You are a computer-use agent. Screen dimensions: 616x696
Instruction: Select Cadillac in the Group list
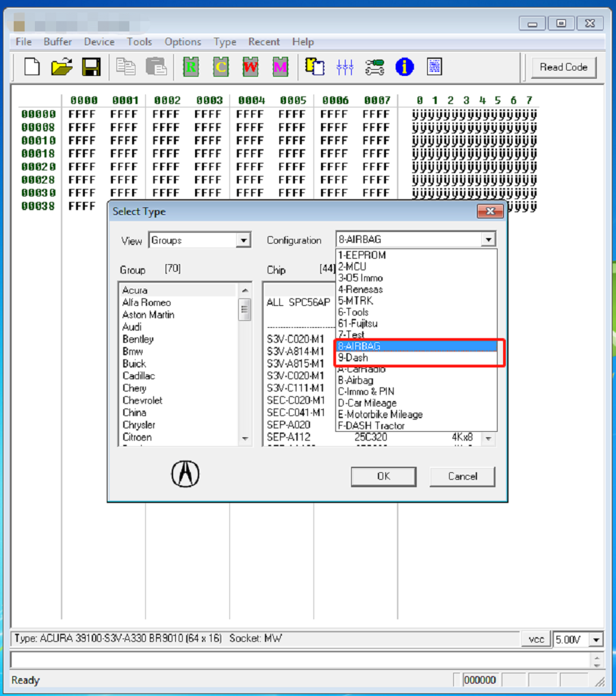click(x=179, y=376)
